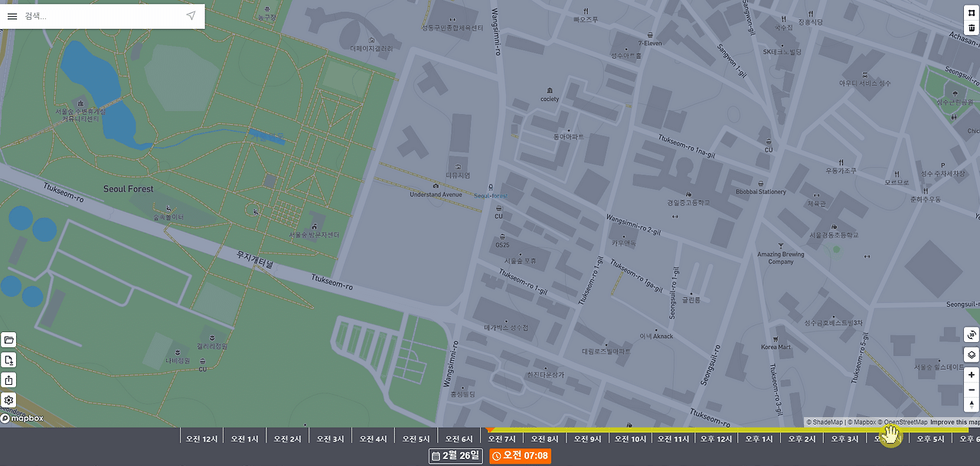Zoom out of the map
This screenshot has height=466, width=980.
point(972,390)
